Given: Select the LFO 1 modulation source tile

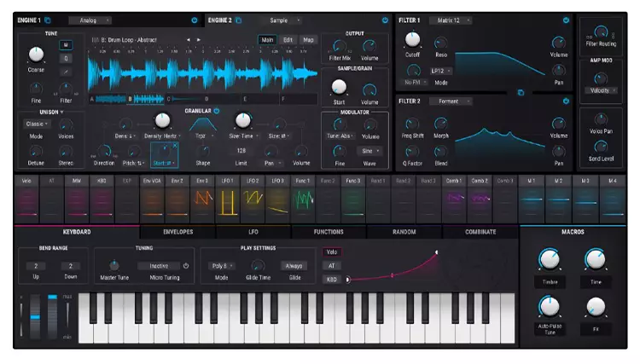Looking at the screenshot, I should 227,199.
